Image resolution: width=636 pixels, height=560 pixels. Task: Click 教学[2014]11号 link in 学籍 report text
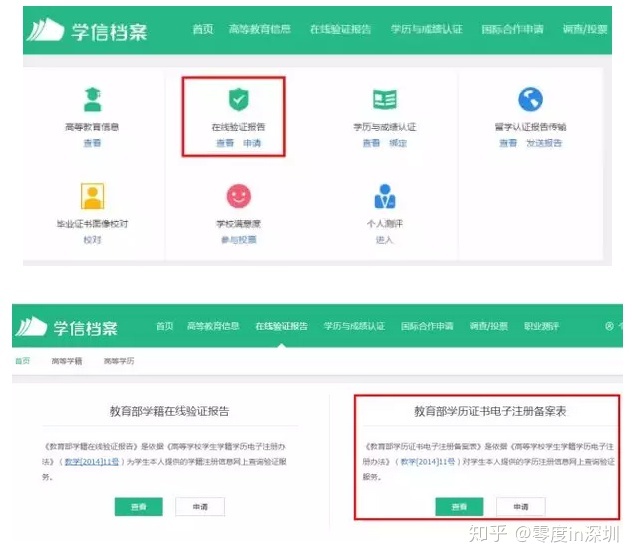tap(92, 461)
